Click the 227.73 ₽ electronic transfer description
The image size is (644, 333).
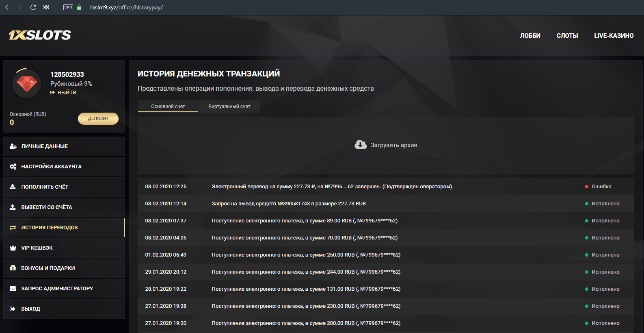pos(332,187)
